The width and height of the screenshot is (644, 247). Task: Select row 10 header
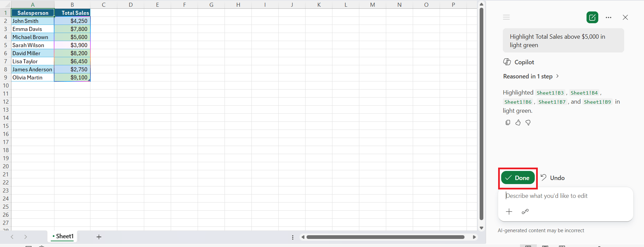pyautogui.click(x=5, y=85)
